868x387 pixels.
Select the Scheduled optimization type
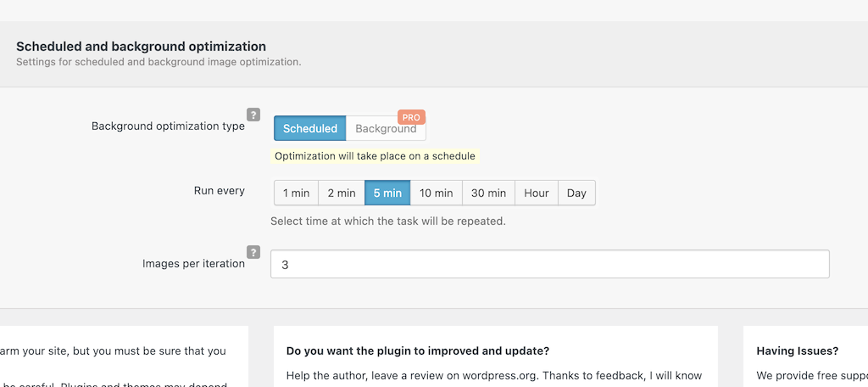[310, 129]
